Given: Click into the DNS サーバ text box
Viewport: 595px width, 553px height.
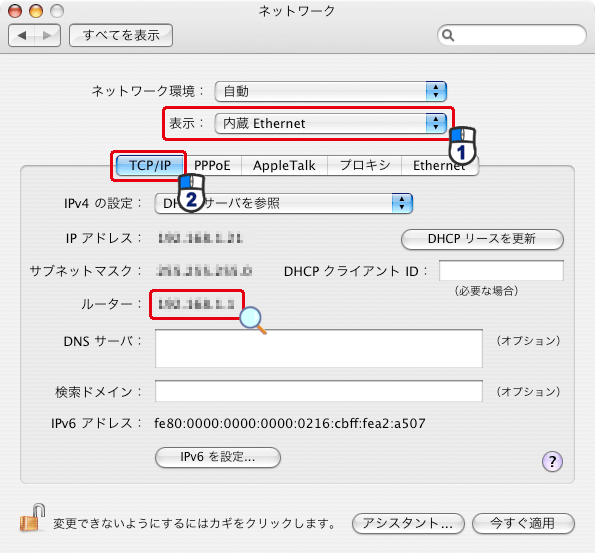Looking at the screenshot, I should coord(319,348).
